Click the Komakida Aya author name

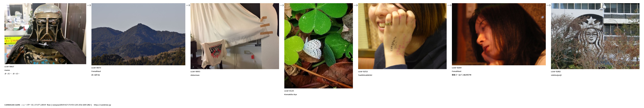pos(290,95)
